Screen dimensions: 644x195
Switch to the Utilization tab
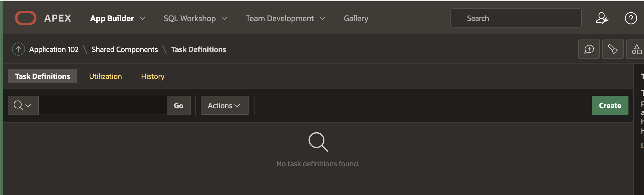pos(105,76)
